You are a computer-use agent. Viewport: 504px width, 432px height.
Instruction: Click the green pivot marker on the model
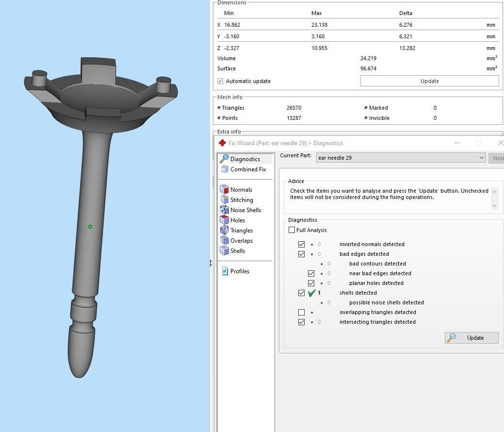[x=90, y=227]
